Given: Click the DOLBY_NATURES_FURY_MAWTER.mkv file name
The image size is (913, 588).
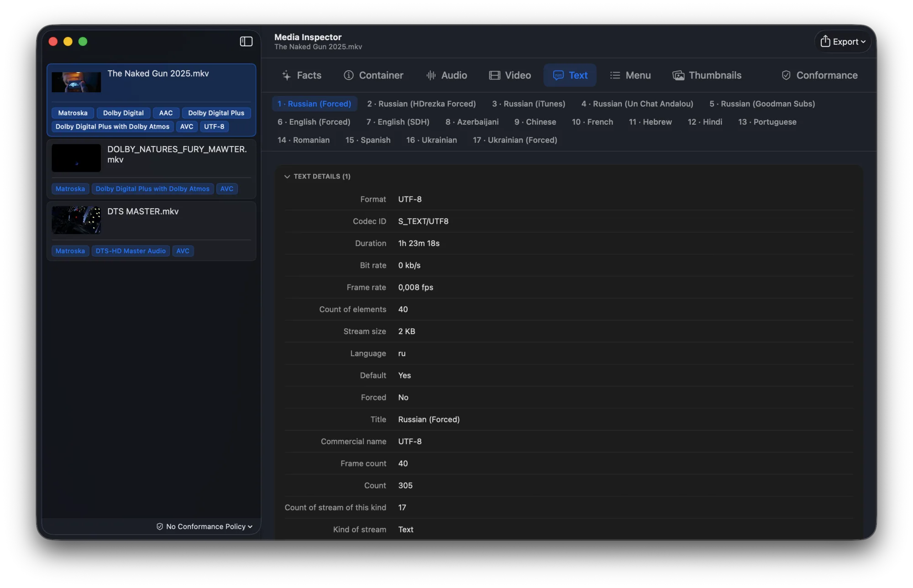Looking at the screenshot, I should coord(177,154).
